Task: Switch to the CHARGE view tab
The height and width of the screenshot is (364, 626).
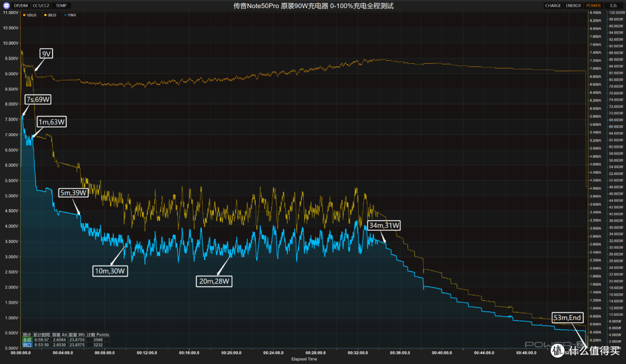Action: pos(553,6)
